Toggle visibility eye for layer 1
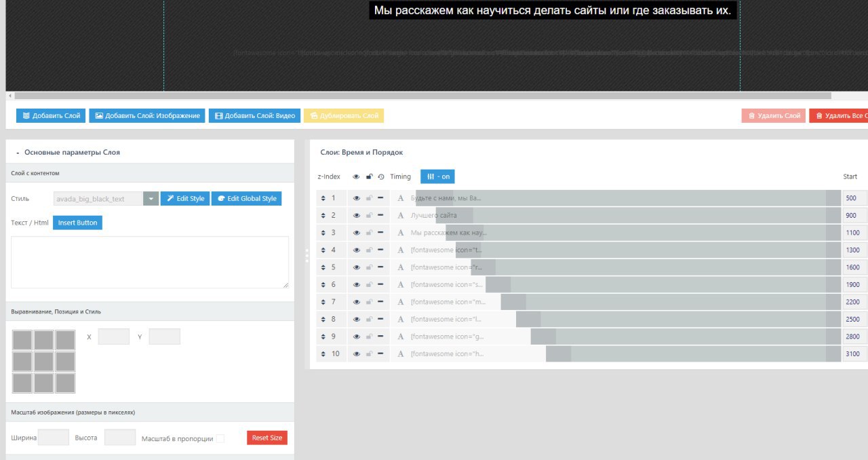The height and width of the screenshot is (460, 868). (x=357, y=198)
